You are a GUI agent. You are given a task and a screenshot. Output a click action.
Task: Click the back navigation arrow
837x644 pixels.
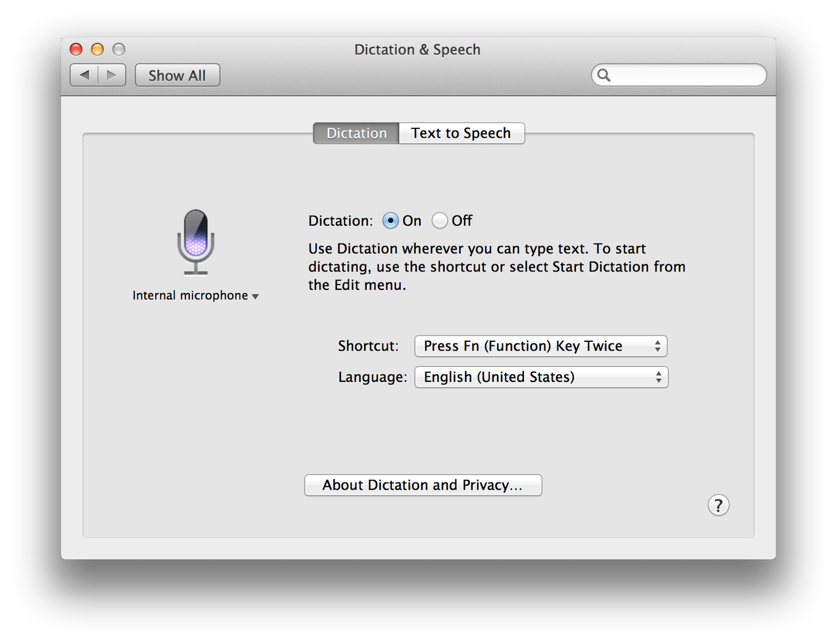(85, 75)
